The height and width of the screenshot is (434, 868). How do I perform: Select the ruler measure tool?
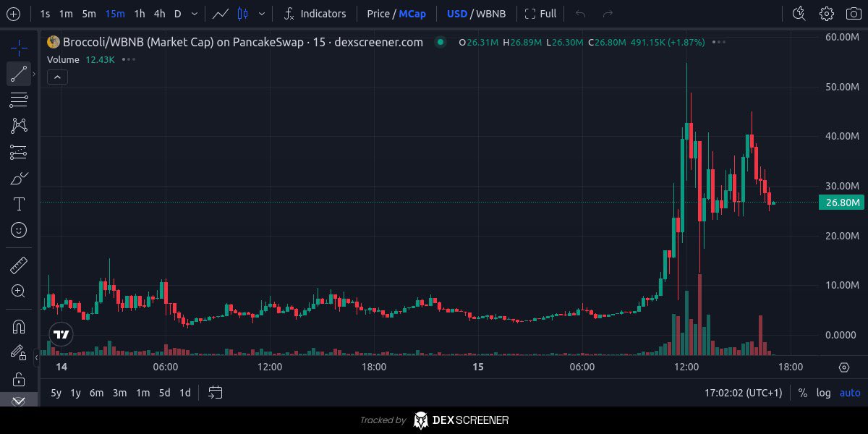coord(19,265)
